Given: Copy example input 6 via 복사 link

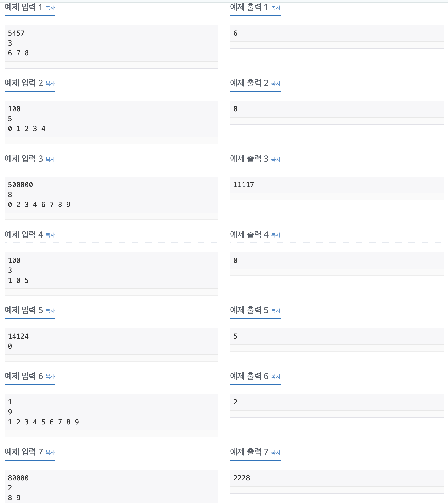Looking at the screenshot, I should coord(50,377).
